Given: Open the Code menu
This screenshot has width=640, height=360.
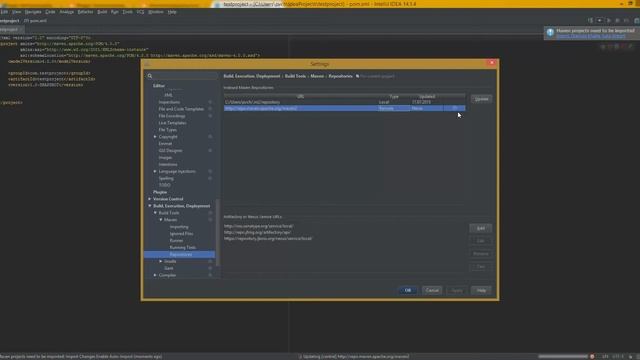Looking at the screenshot, I should coord(50,12).
